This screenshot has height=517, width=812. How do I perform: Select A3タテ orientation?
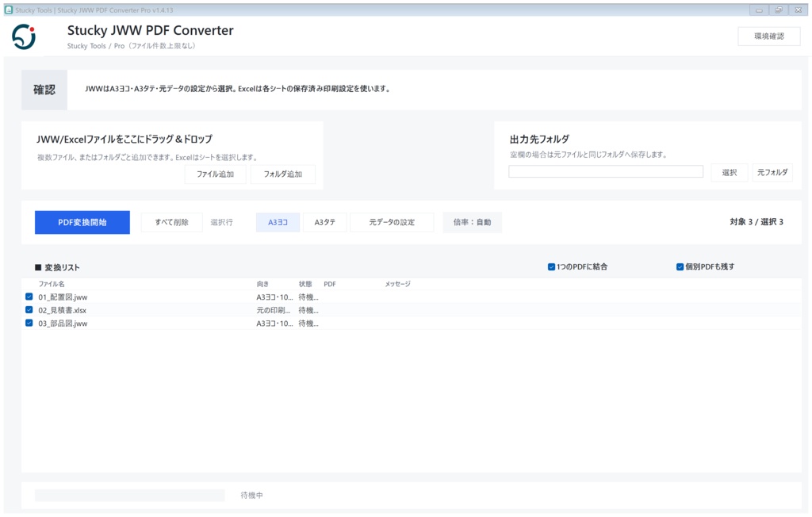point(324,222)
